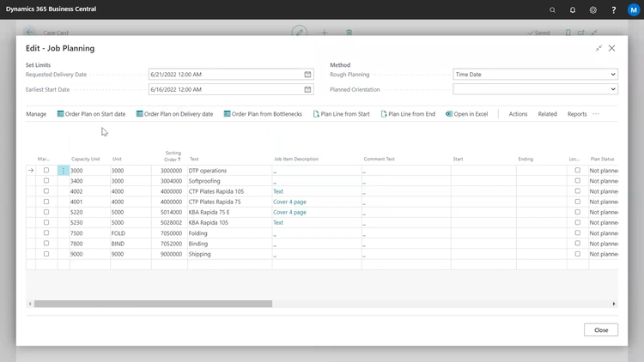This screenshot has width=644, height=362.
Task: Mark the Folding row checkbox
Action: 46,233
